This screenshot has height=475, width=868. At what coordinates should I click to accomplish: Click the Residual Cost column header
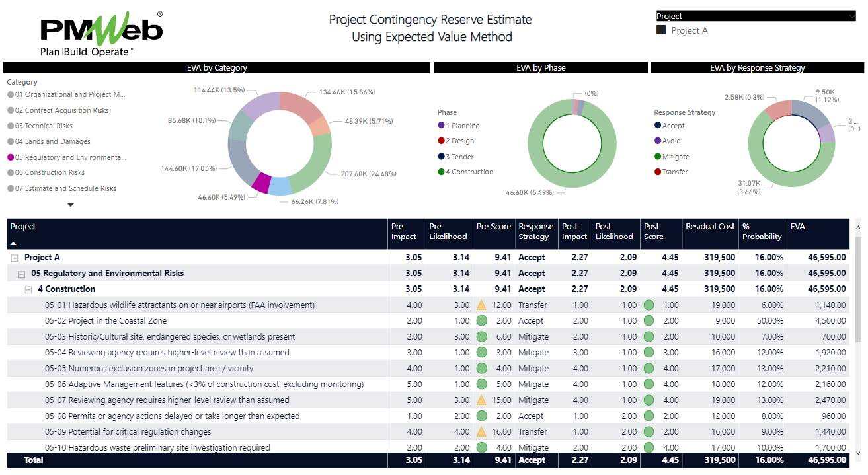[x=709, y=227]
